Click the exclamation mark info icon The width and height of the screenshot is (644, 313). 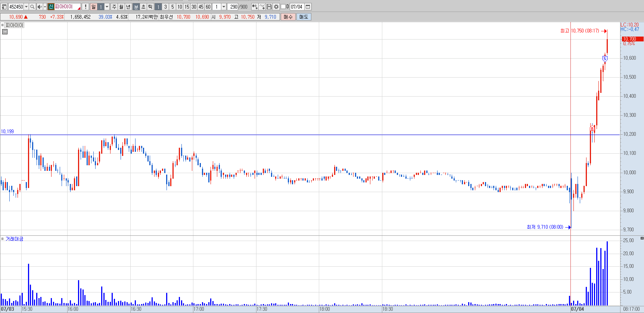pos(85,7)
